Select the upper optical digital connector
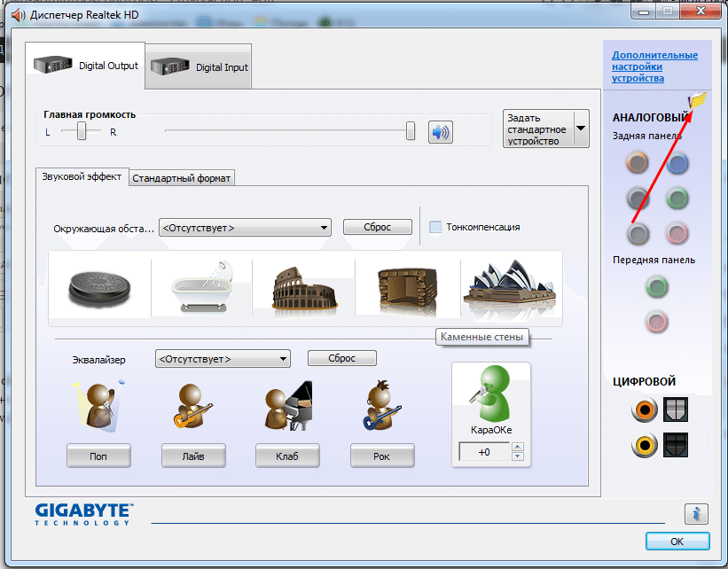 click(676, 409)
